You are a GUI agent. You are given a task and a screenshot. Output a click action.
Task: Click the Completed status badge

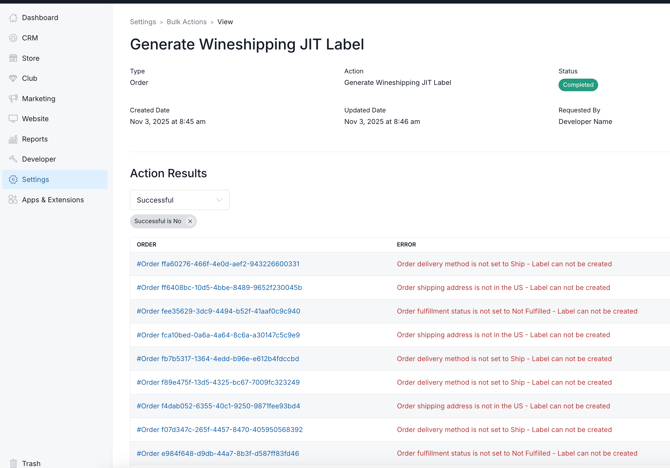point(578,85)
